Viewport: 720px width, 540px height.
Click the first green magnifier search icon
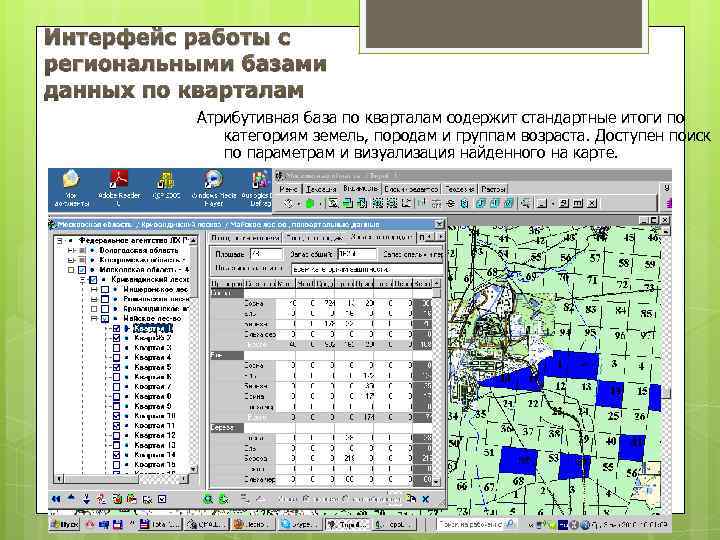(208, 499)
